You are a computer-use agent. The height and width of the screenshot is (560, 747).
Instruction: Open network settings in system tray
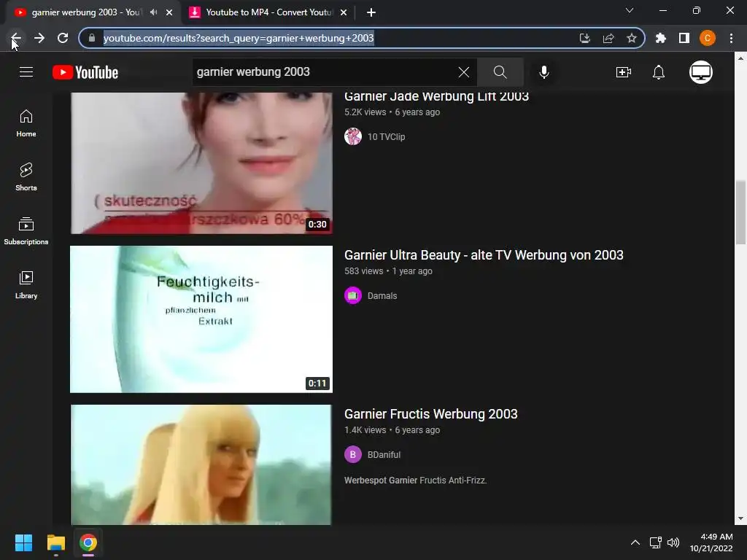click(655, 542)
